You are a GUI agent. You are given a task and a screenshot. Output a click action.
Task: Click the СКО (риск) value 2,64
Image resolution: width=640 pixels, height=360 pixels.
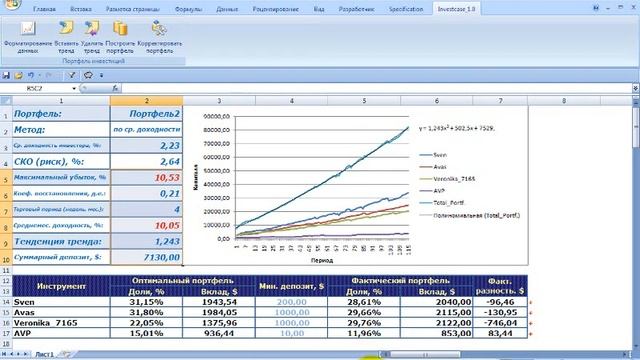pyautogui.click(x=147, y=162)
